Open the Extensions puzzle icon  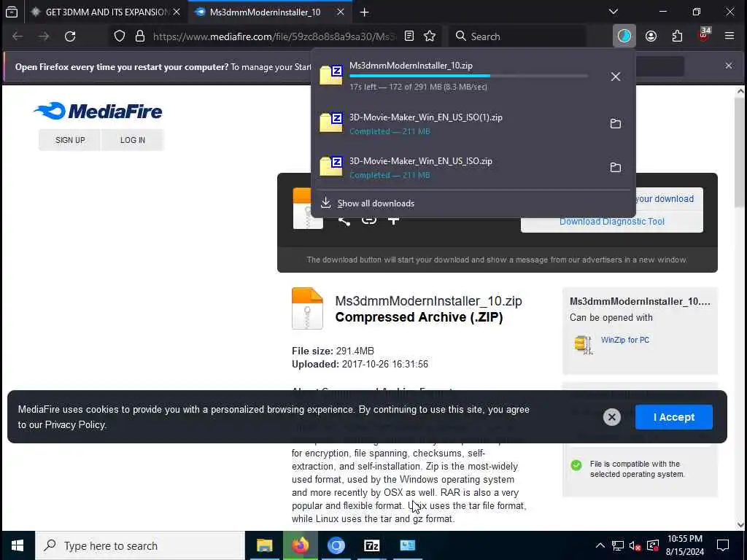click(677, 36)
